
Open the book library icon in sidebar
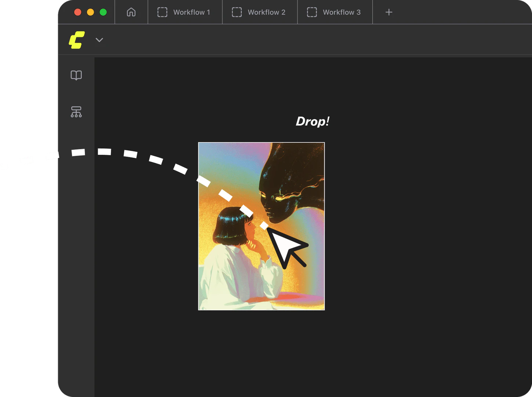point(76,75)
